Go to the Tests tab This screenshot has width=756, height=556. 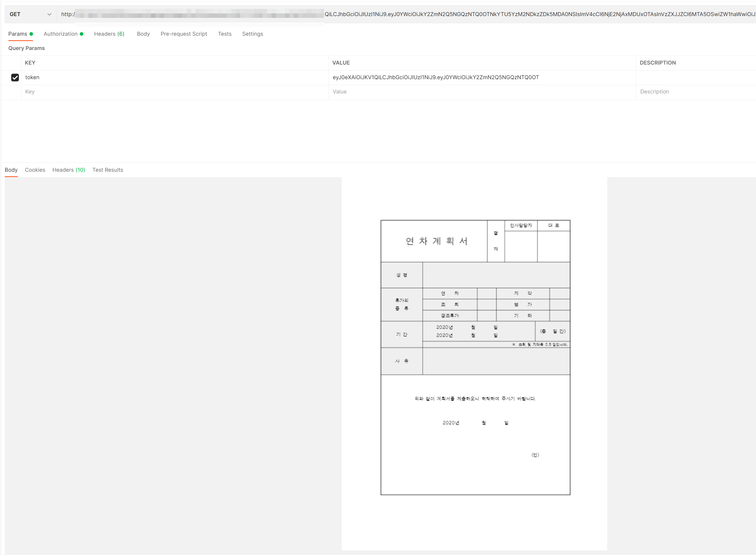click(x=224, y=34)
